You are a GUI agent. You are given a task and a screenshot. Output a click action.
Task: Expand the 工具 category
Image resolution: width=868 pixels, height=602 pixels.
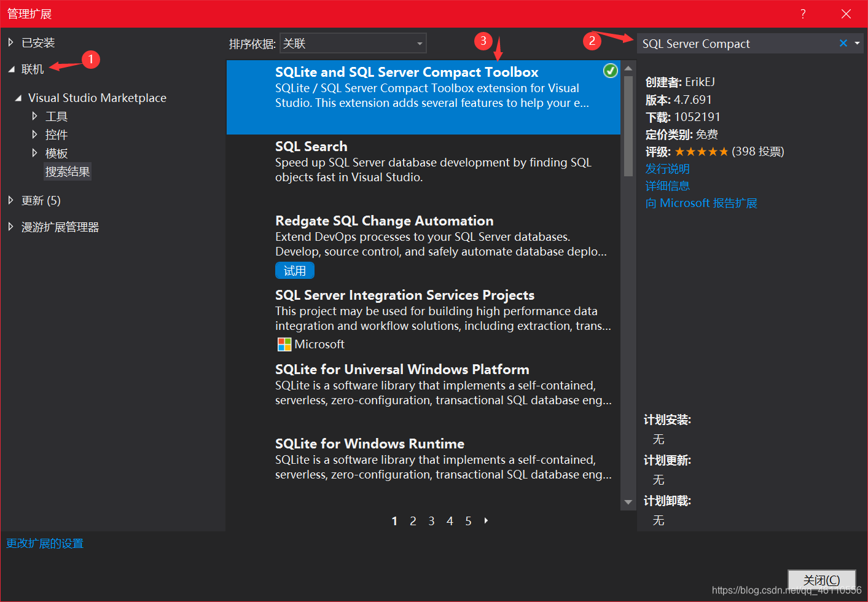(x=34, y=115)
